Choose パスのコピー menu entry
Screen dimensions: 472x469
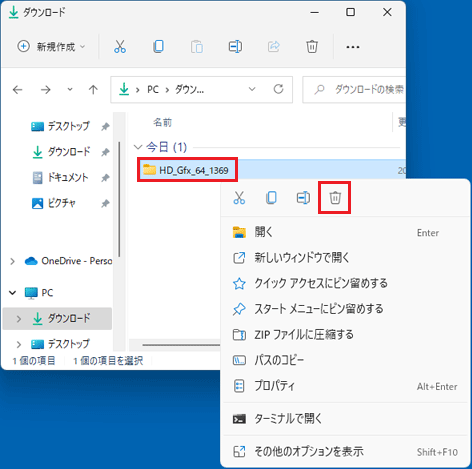[345, 360]
